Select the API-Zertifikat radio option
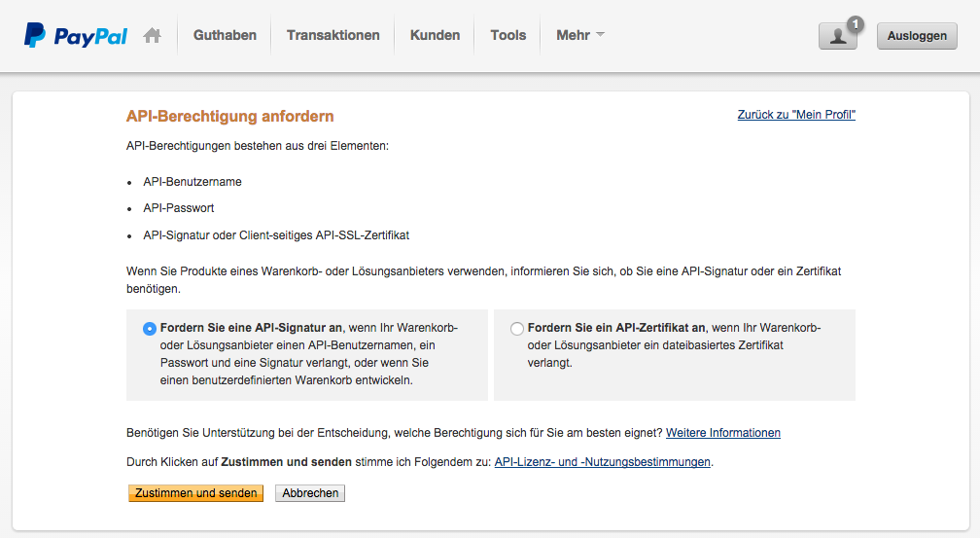Screen dimensions: 980x538 [517, 329]
